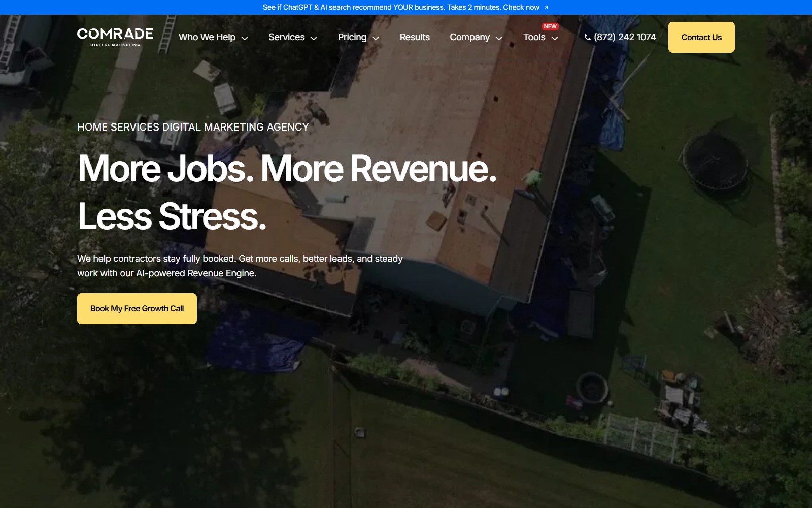The width and height of the screenshot is (812, 508).
Task: Expand the Who We Help chevron
Action: tap(245, 38)
